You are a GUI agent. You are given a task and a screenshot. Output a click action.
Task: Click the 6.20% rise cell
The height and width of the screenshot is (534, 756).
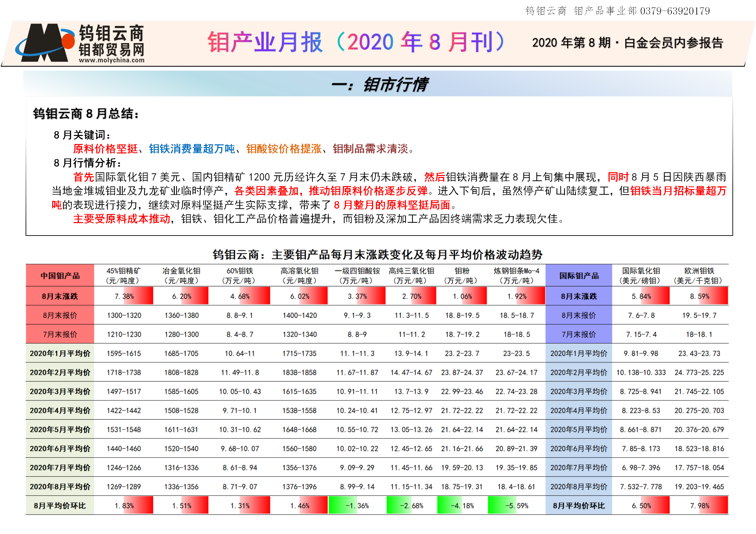pos(182,296)
